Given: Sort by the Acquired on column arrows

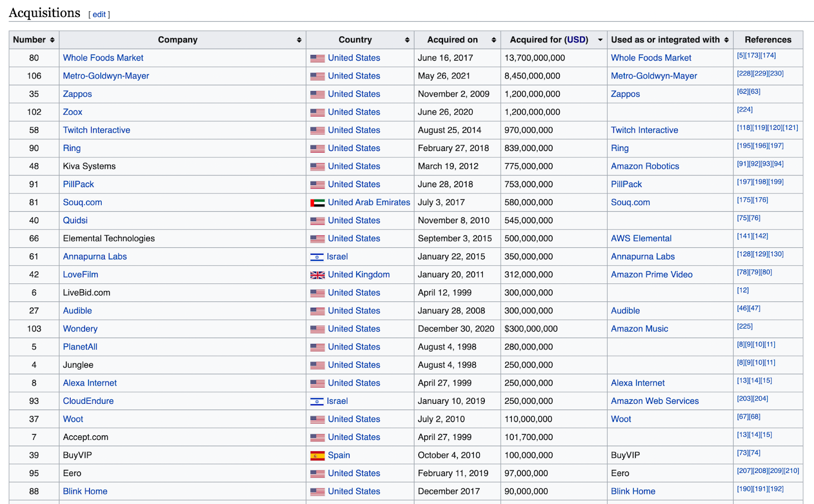Looking at the screenshot, I should click(x=493, y=40).
